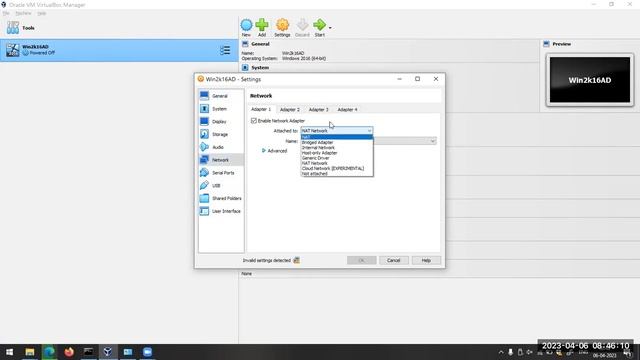Click the Preview panel header
640x360 pixels.
pos(562,44)
